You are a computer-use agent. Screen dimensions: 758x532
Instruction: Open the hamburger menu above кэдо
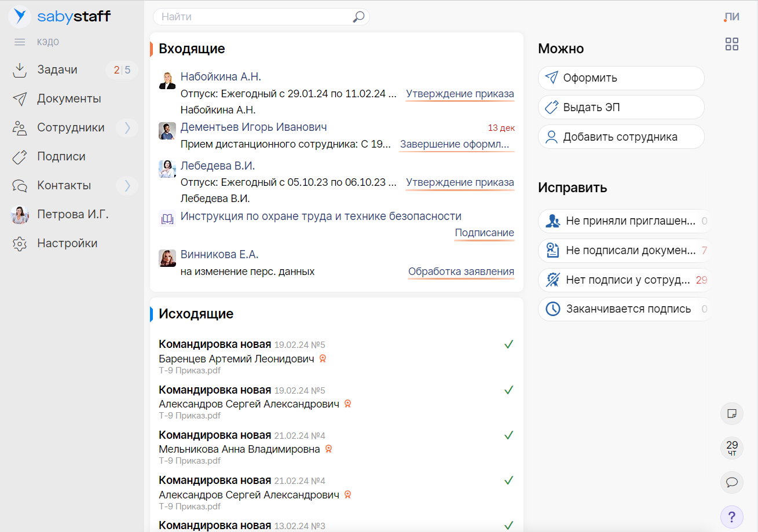point(19,41)
